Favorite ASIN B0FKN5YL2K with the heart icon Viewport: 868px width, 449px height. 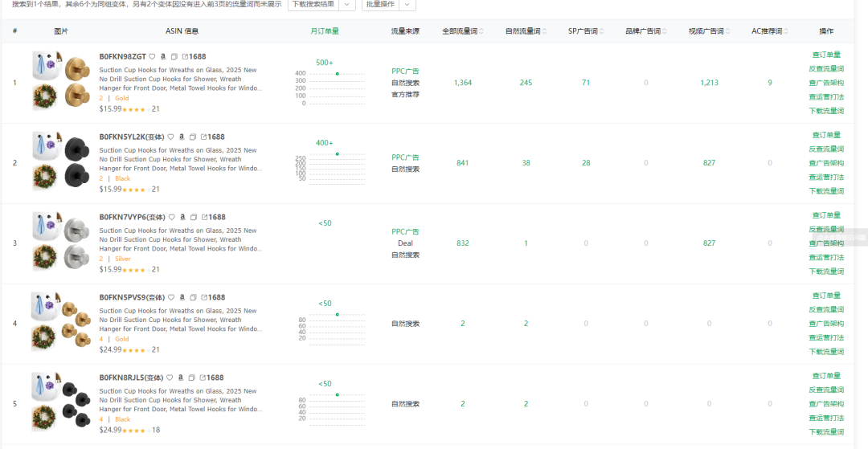point(170,137)
